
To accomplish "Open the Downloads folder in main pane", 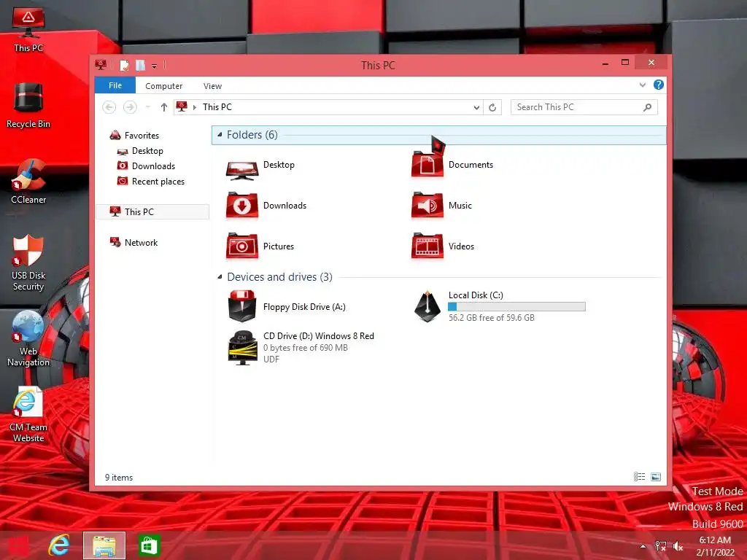I will tap(242, 205).
